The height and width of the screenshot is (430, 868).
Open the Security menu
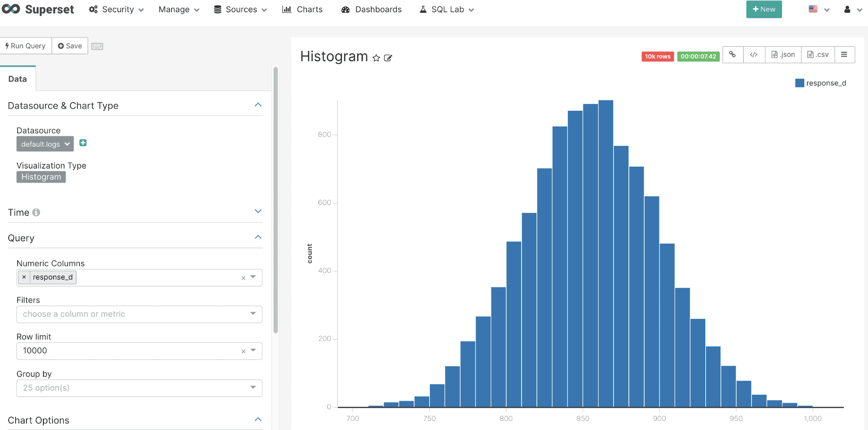point(116,10)
